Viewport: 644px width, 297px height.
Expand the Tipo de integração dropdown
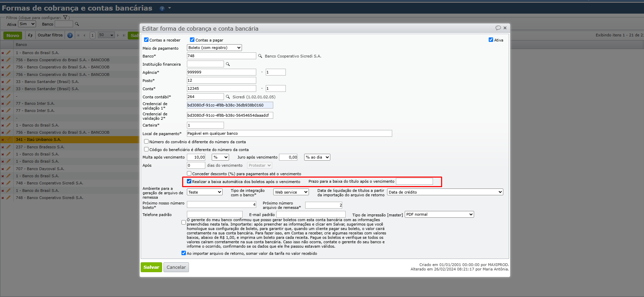[x=291, y=192]
